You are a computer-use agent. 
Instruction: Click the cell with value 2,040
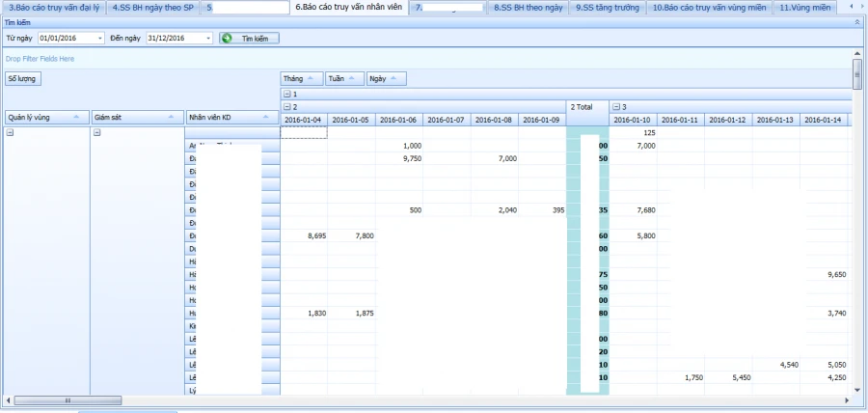click(495, 210)
